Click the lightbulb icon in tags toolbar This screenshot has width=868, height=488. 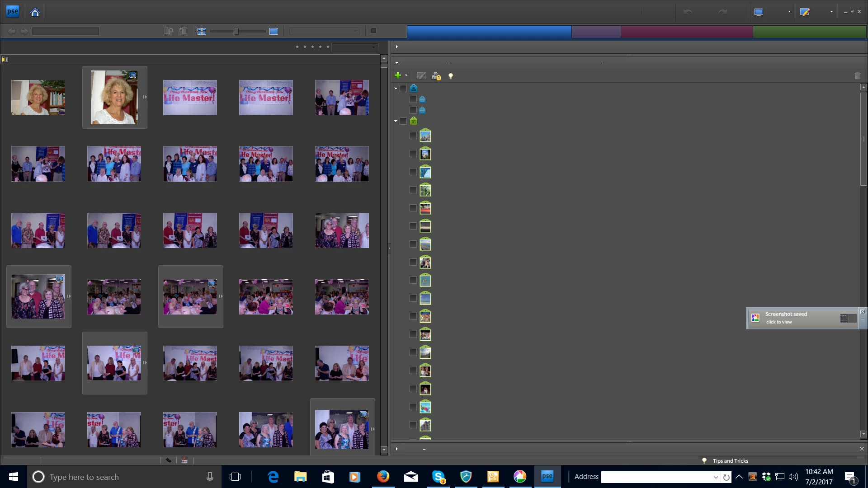coord(450,76)
